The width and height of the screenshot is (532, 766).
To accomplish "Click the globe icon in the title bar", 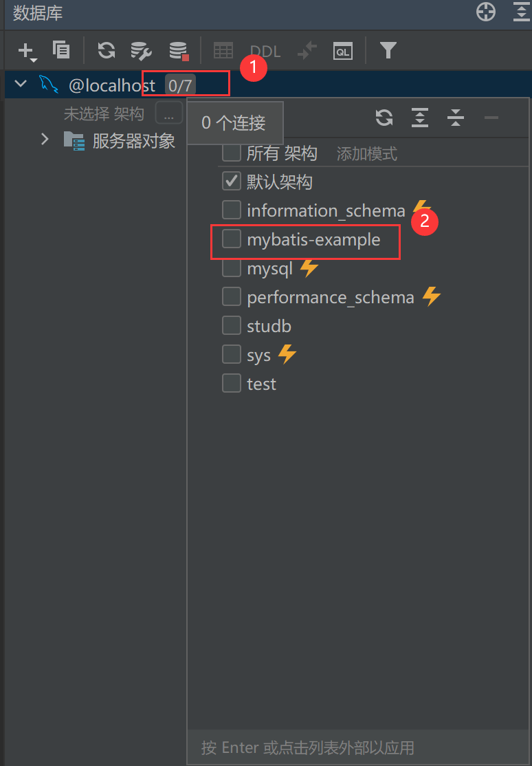I will pos(485,12).
